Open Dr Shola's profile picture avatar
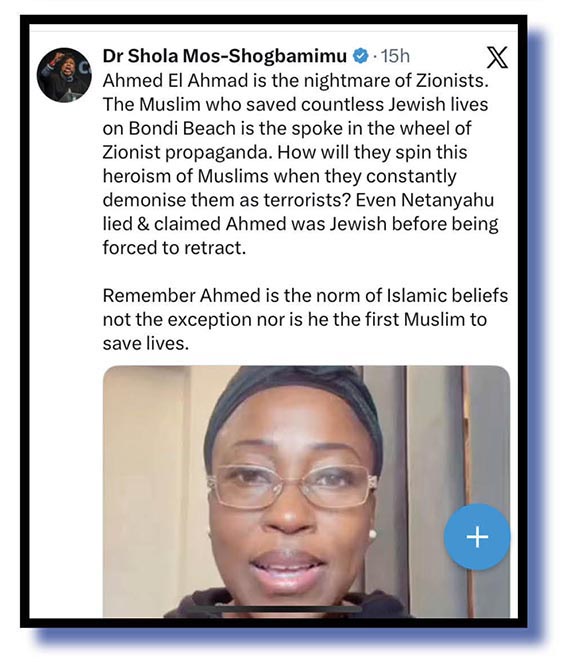The image size is (567, 662). tap(64, 75)
